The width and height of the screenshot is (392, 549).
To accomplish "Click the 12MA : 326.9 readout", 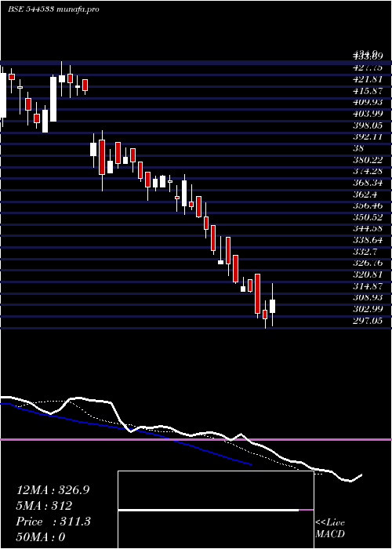I will (53, 490).
